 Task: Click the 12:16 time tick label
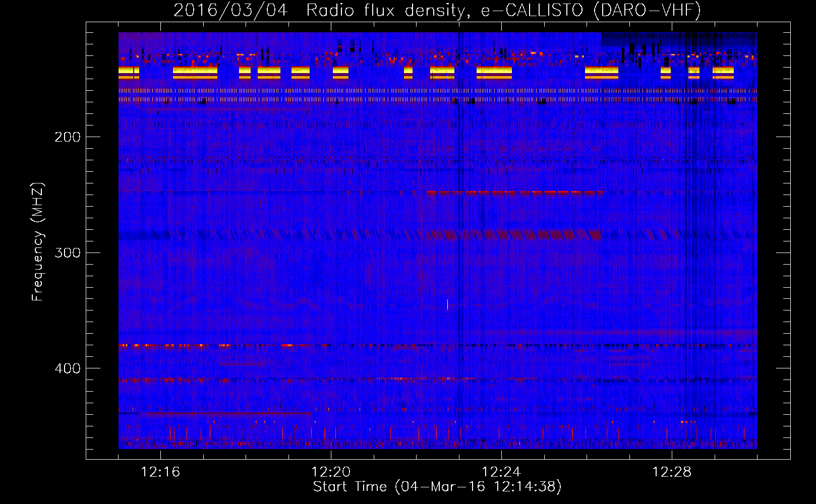(160, 472)
